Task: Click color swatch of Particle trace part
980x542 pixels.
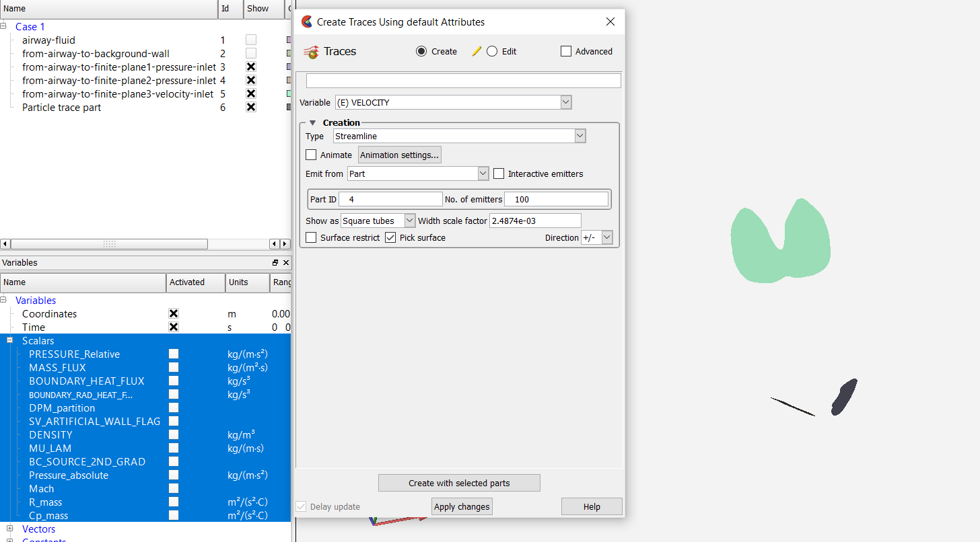Action: [x=289, y=108]
